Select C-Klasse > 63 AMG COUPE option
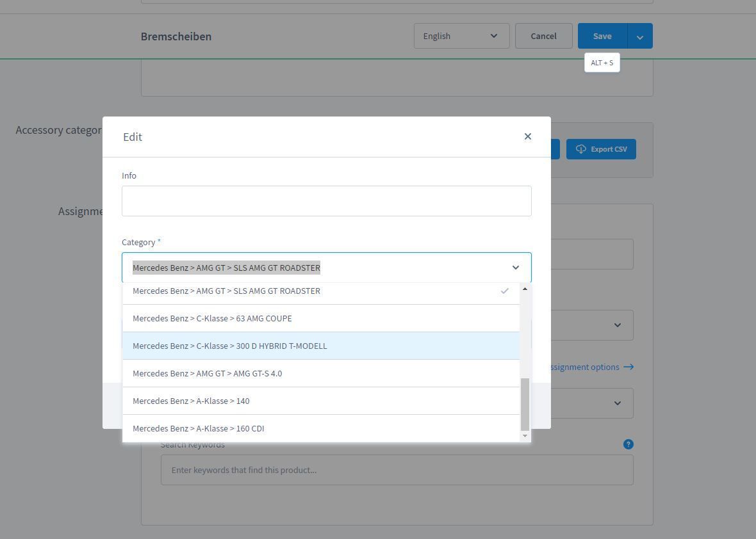Image resolution: width=756 pixels, height=539 pixels. (321, 318)
